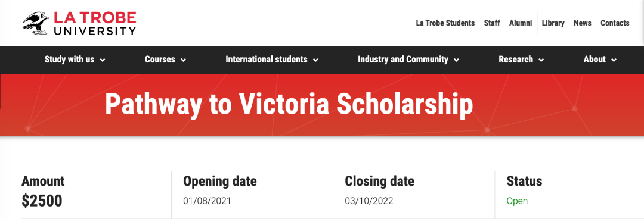The width and height of the screenshot is (644, 219).
Task: Expand the International students chevron
Action: [315, 60]
